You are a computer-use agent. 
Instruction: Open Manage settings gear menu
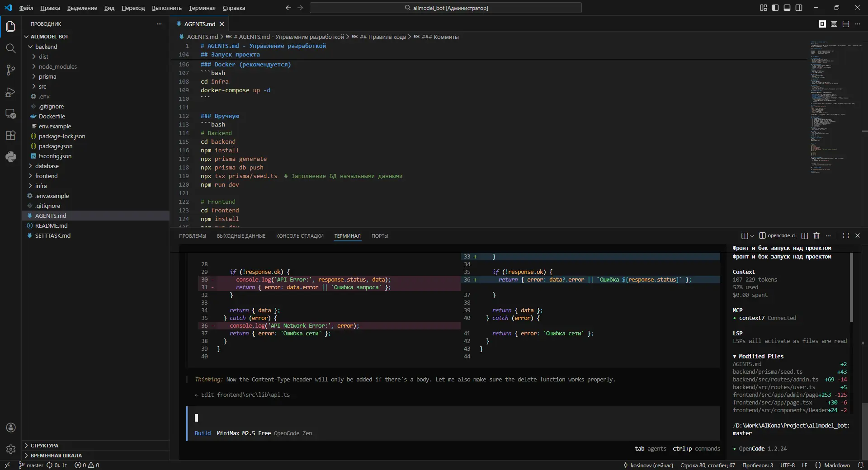[x=11, y=449]
